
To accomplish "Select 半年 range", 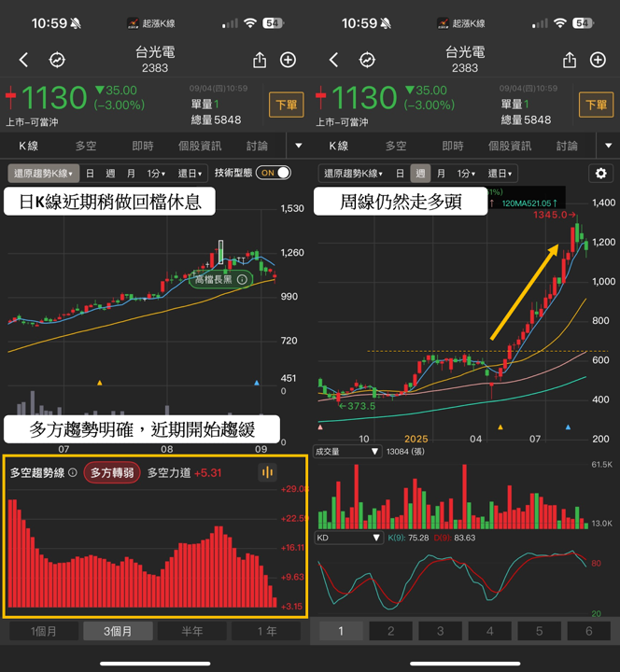I will 192,631.
